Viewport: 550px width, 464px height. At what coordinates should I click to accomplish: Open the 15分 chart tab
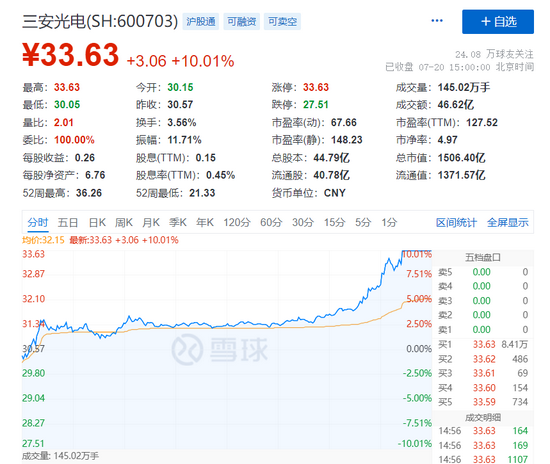click(335, 222)
